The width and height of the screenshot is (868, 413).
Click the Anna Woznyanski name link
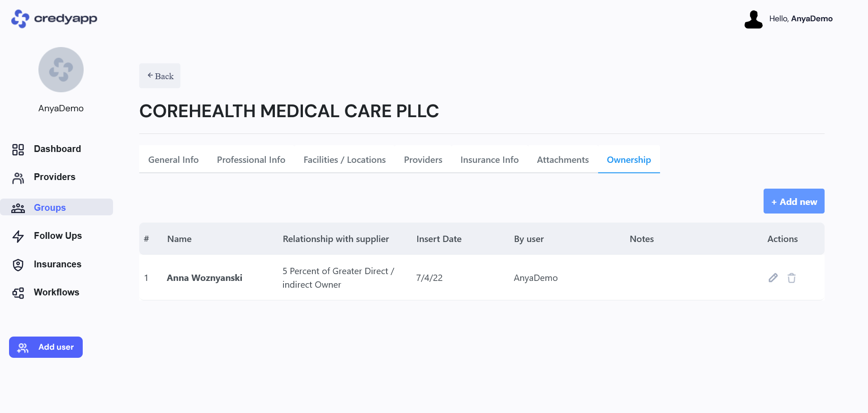tap(204, 278)
